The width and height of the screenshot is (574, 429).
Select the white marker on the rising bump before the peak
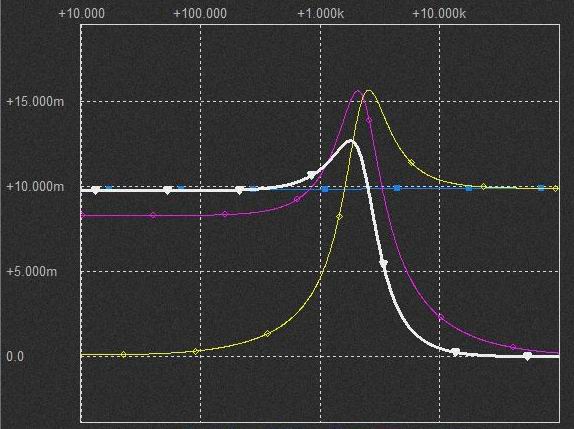click(x=311, y=175)
